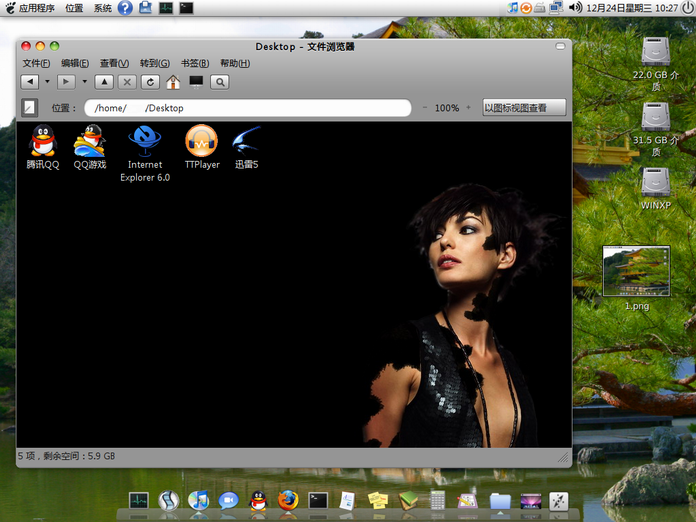
Task: Open the 系统 panel menu
Action: 103,8
